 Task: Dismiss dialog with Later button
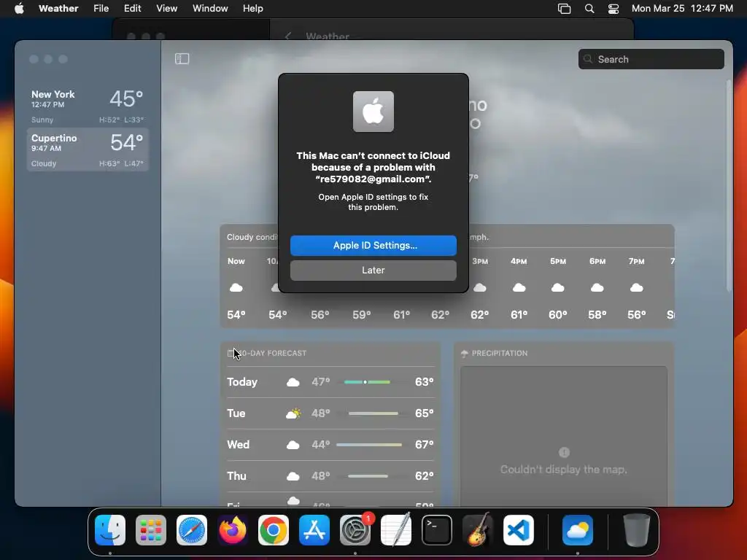tap(373, 270)
